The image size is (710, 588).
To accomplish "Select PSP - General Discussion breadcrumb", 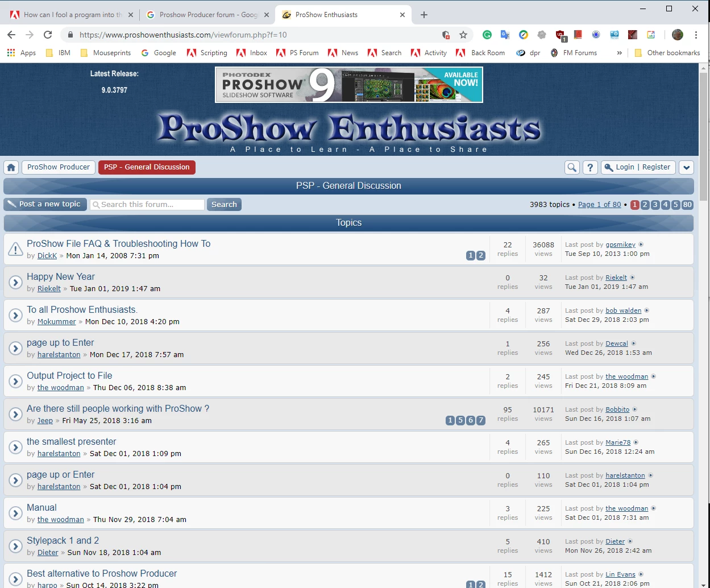I will tap(147, 167).
